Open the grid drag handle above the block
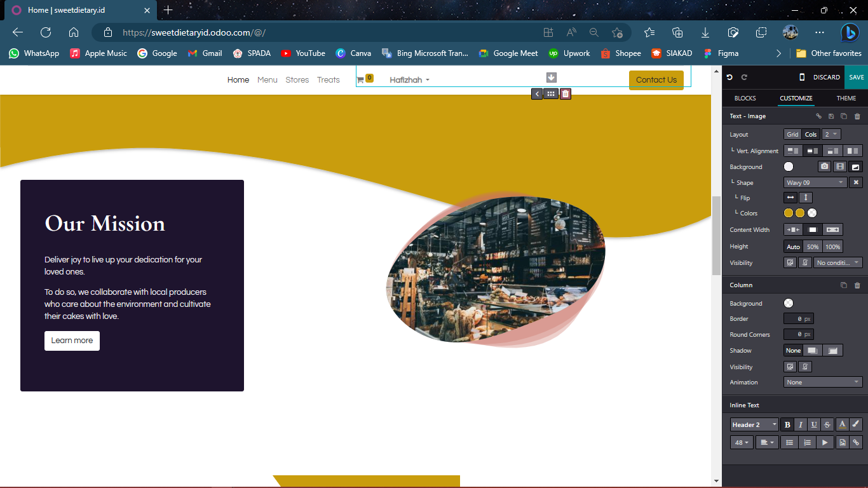868x488 pixels. point(551,94)
